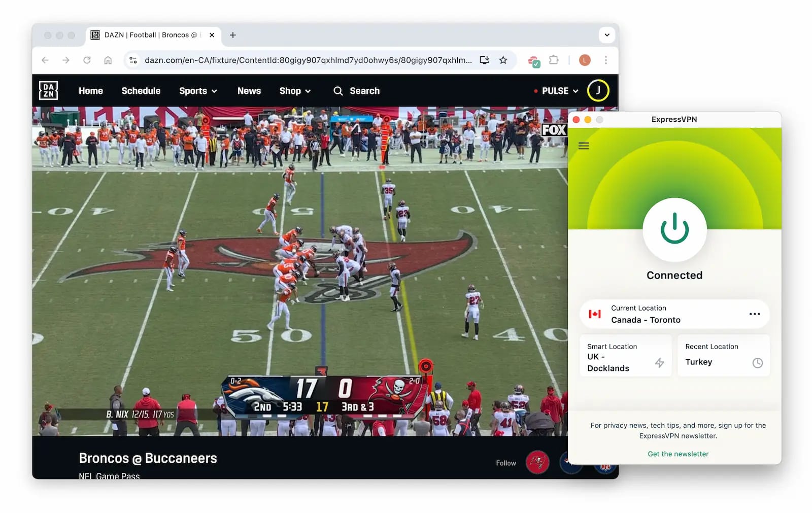
Task: Expand the Shop dropdown menu
Action: tap(295, 91)
